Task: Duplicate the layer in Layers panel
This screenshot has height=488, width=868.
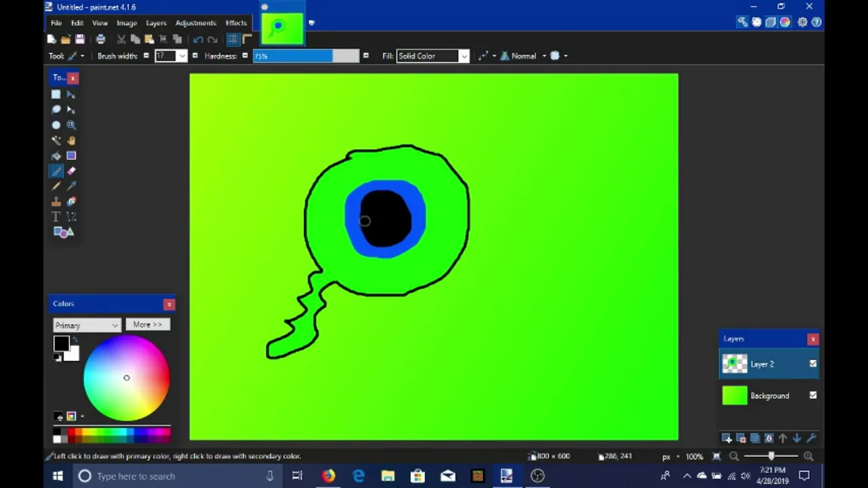Action: [x=755, y=439]
